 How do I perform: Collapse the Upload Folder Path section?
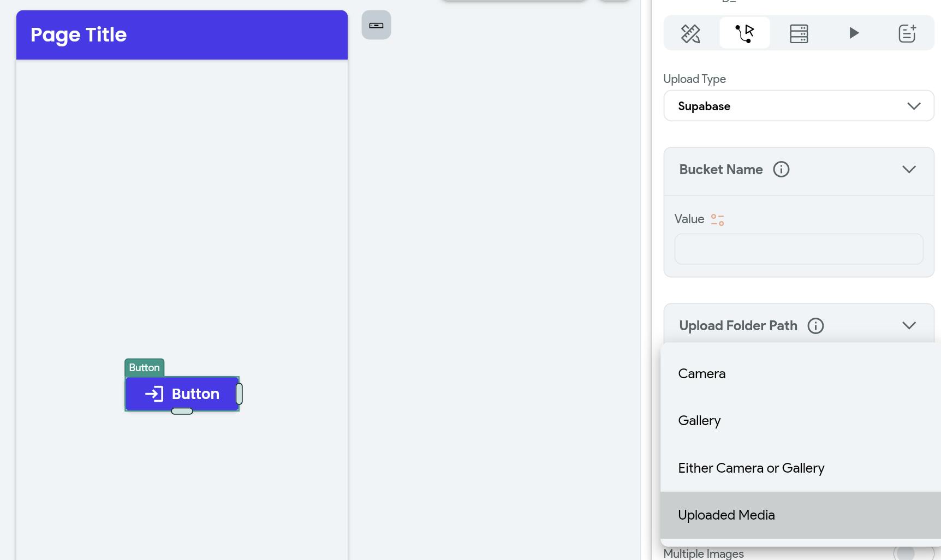coord(909,326)
